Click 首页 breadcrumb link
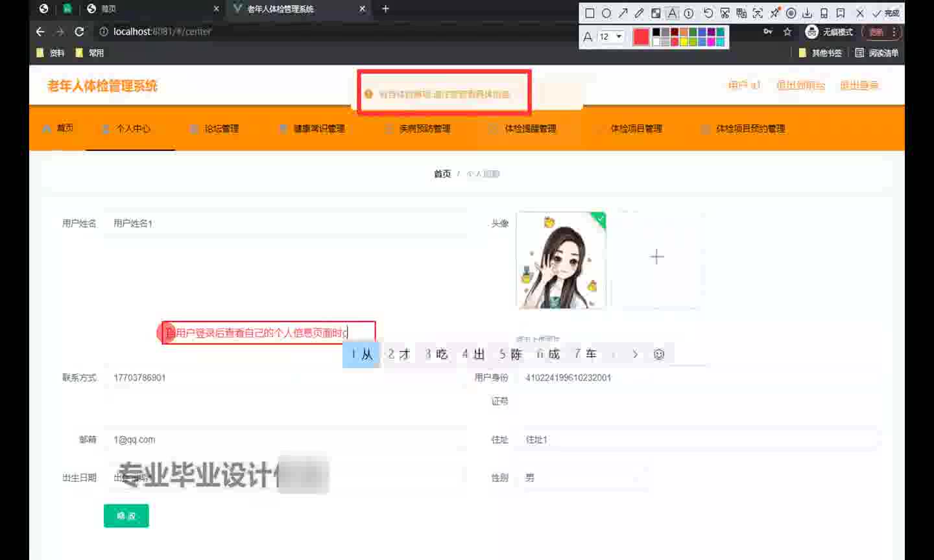The height and width of the screenshot is (560, 934). [442, 174]
